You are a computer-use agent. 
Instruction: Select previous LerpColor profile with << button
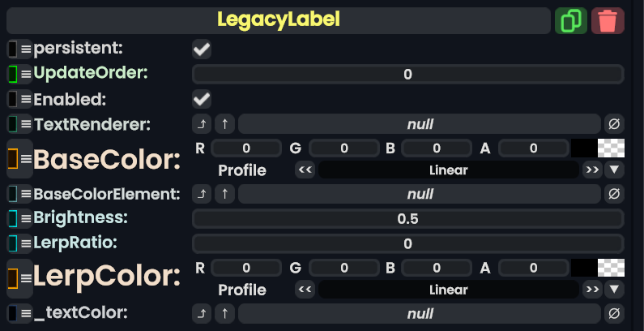point(305,290)
